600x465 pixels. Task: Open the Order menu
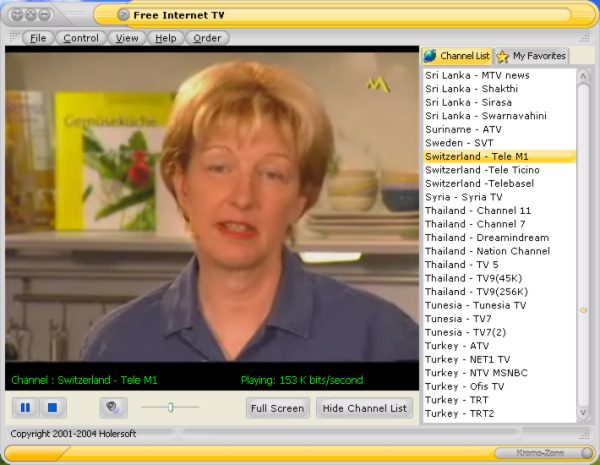(x=207, y=38)
